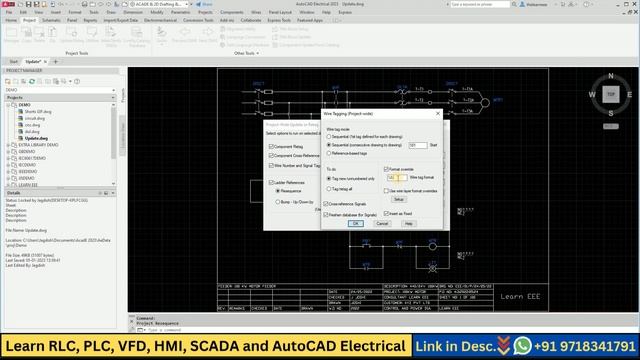The image size is (640, 360).
Task: Expand the IEEEDEMO project node
Action: coord(8,171)
